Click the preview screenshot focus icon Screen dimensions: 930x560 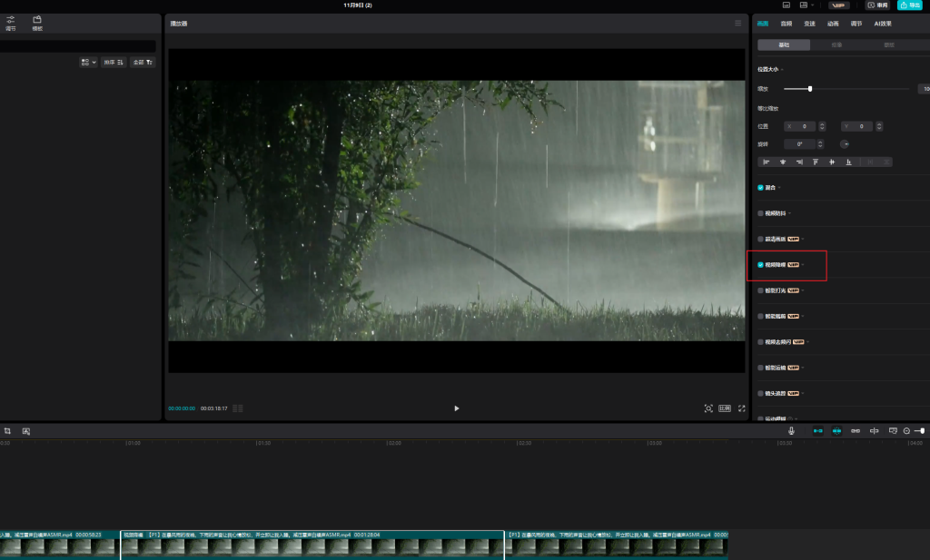[708, 408]
